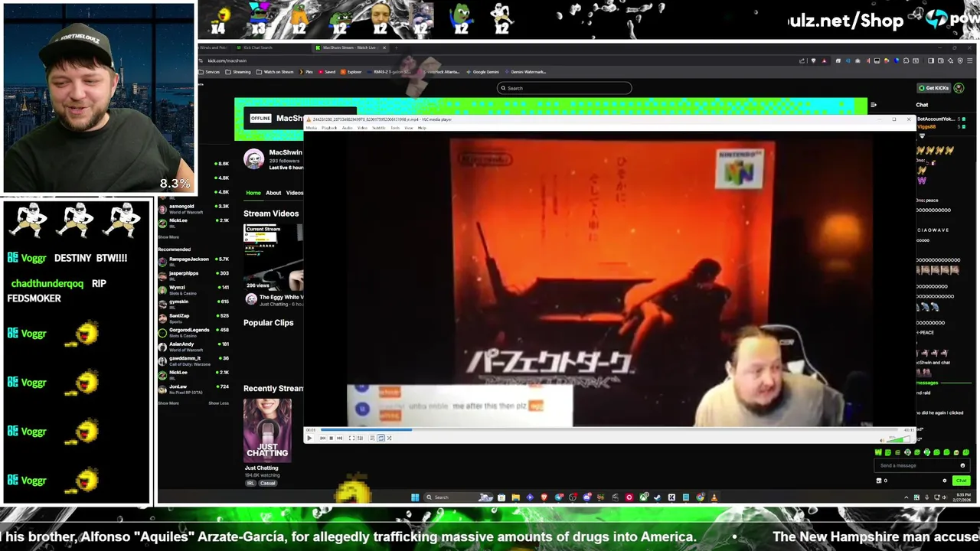980x551 pixels.
Task: Toggle VLC fullscreen button
Action: [352, 438]
